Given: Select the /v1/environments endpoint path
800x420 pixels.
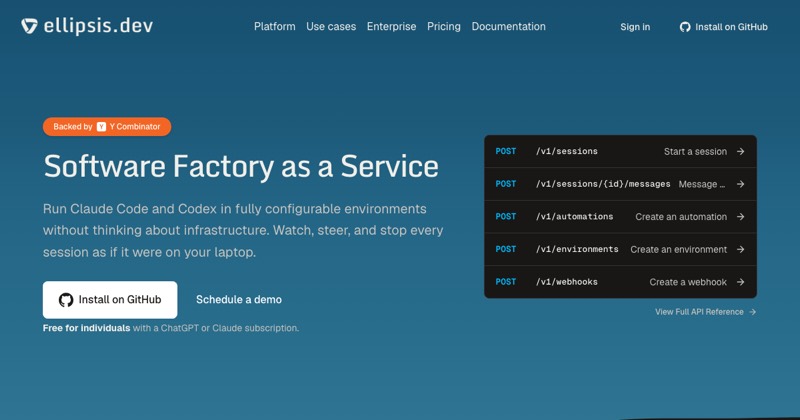Looking at the screenshot, I should 577,250.
